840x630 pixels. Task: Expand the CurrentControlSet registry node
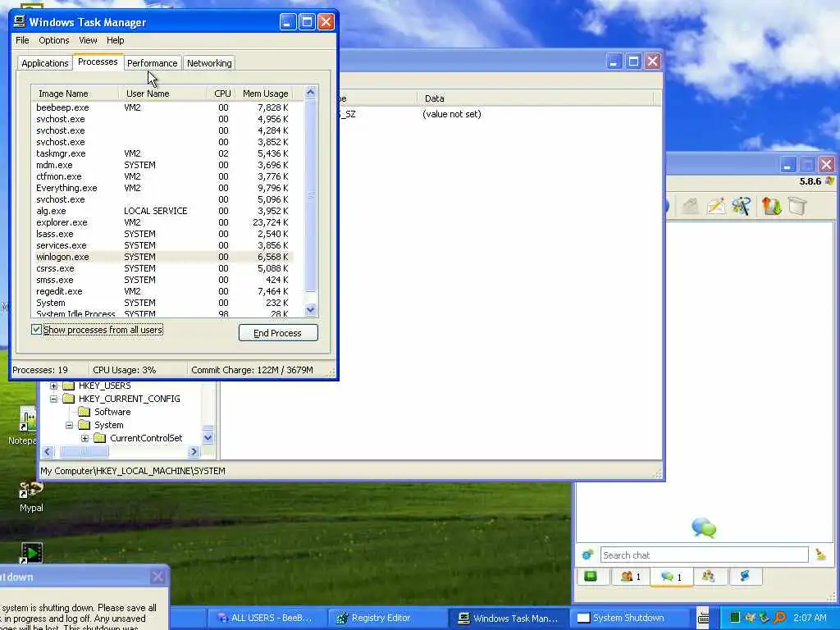coord(84,438)
